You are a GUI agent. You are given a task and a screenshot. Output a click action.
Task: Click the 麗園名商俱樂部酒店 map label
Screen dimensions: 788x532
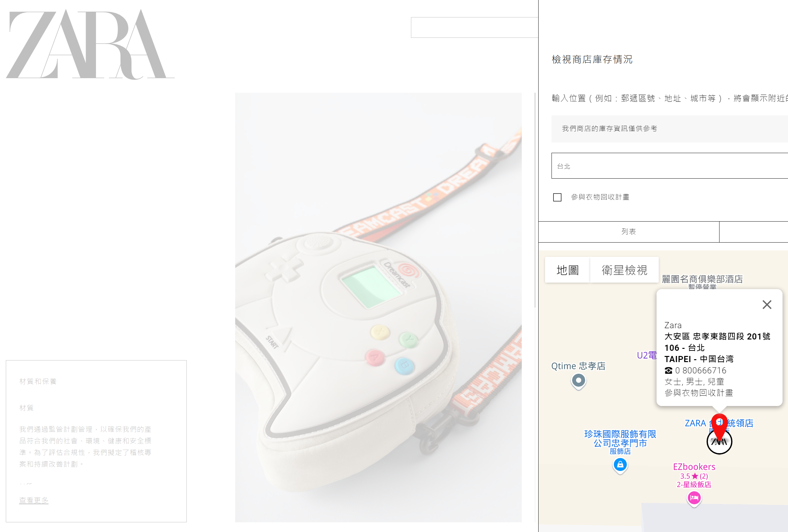pos(702,279)
